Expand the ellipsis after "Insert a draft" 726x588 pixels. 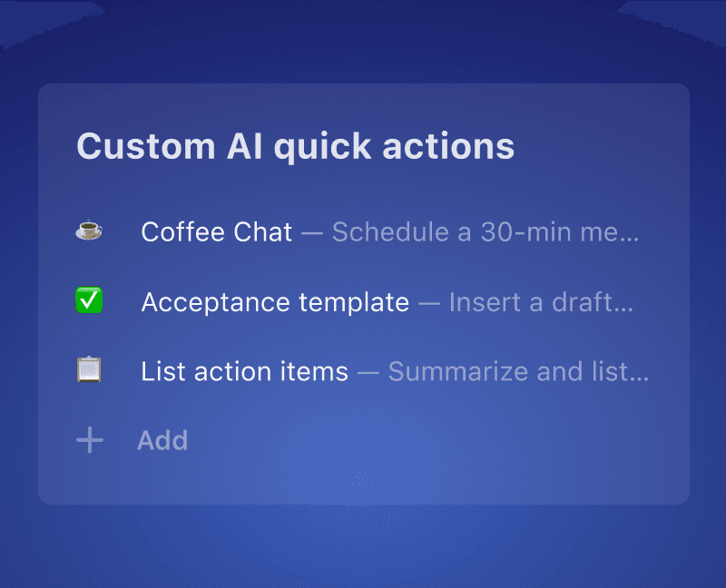623,306
